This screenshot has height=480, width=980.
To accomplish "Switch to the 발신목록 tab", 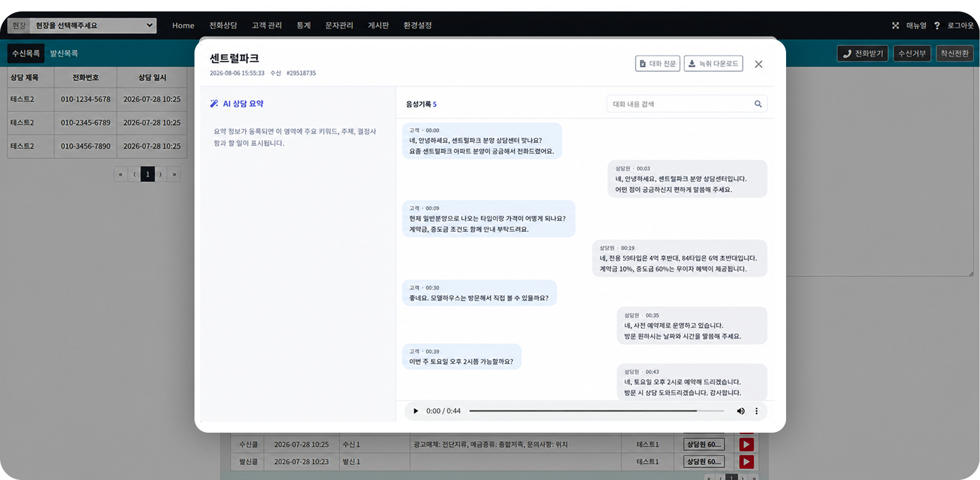I will 64,53.
